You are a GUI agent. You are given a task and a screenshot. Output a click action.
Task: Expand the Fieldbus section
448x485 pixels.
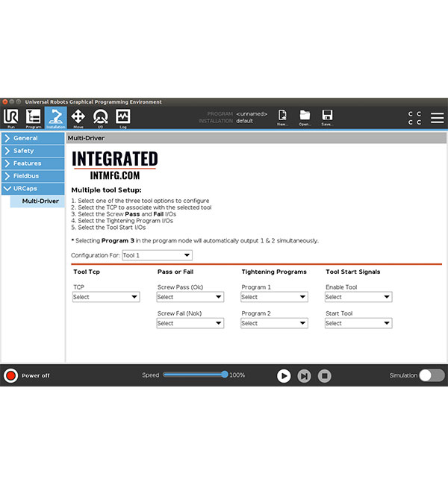33,176
